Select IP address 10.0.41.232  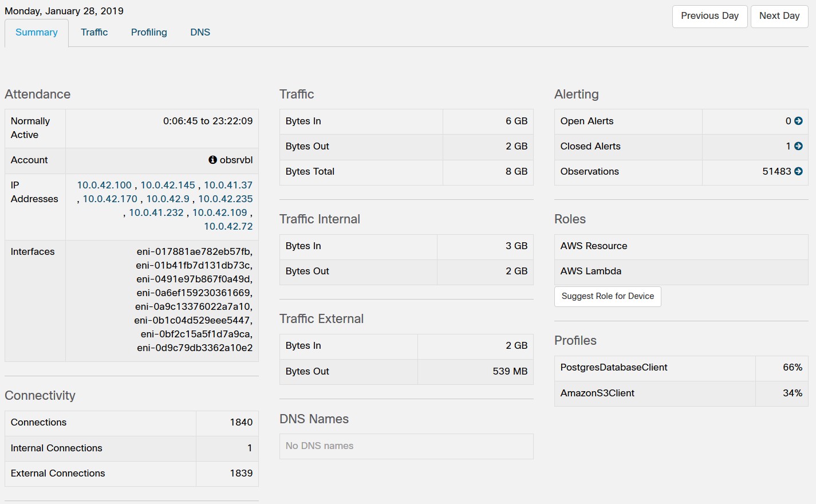(x=156, y=212)
